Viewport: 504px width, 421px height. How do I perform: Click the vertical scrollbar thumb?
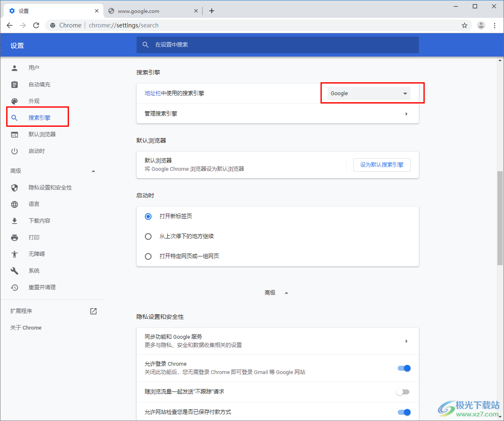[x=500, y=218]
